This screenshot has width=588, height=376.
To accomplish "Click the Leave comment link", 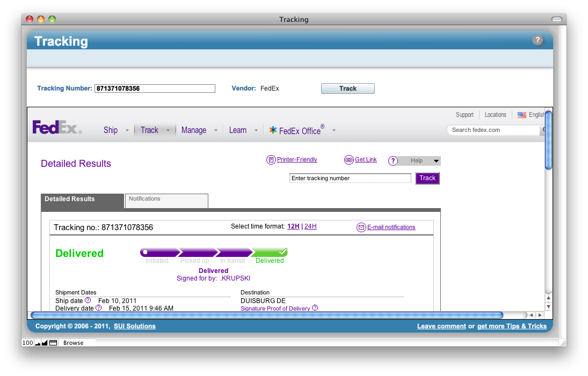I will pos(441,326).
